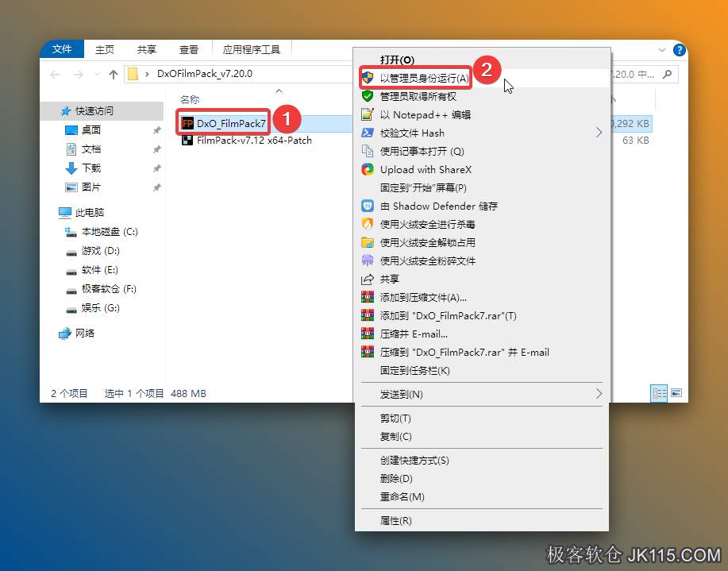The width and height of the screenshot is (728, 571).
Task: Click the FilmPack patch file icon
Action: 187,141
